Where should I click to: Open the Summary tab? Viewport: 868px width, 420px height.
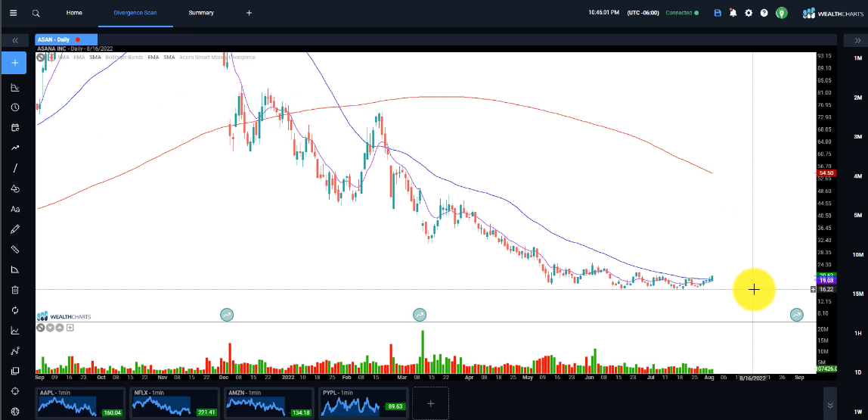201,13
